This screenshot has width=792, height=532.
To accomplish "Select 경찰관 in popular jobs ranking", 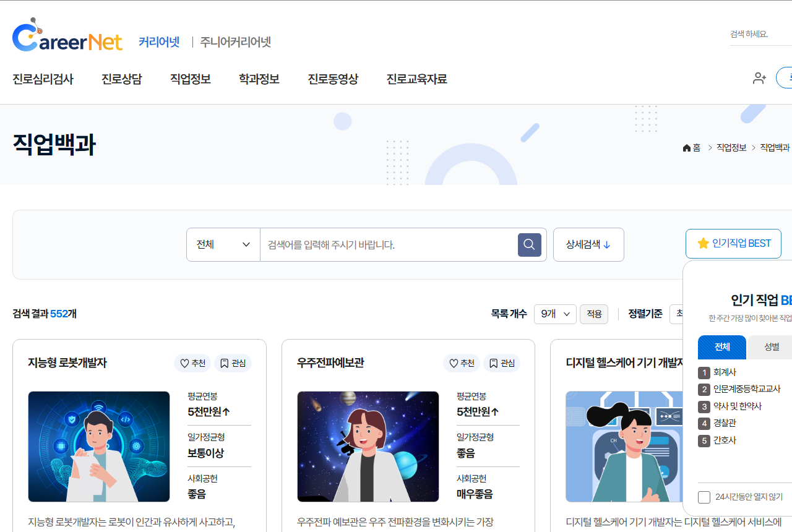I will [x=725, y=423].
